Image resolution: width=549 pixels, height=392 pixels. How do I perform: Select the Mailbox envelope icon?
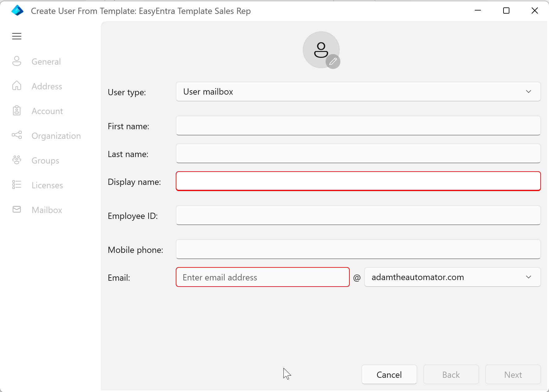coord(16,210)
